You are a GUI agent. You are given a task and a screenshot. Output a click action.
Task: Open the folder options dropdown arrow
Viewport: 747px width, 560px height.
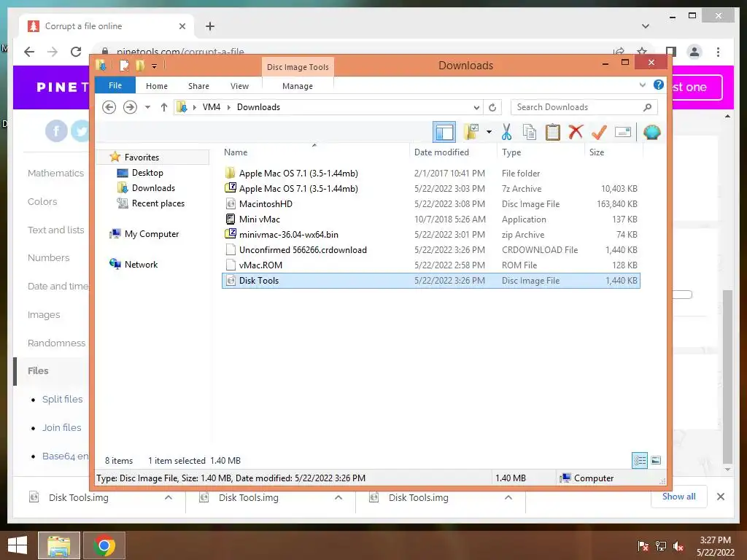pyautogui.click(x=489, y=132)
